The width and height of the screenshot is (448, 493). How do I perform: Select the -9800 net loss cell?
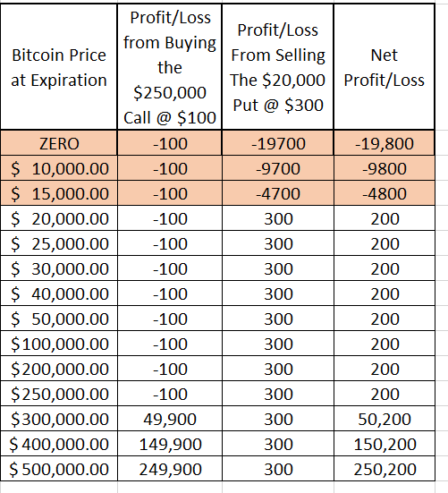(385, 168)
